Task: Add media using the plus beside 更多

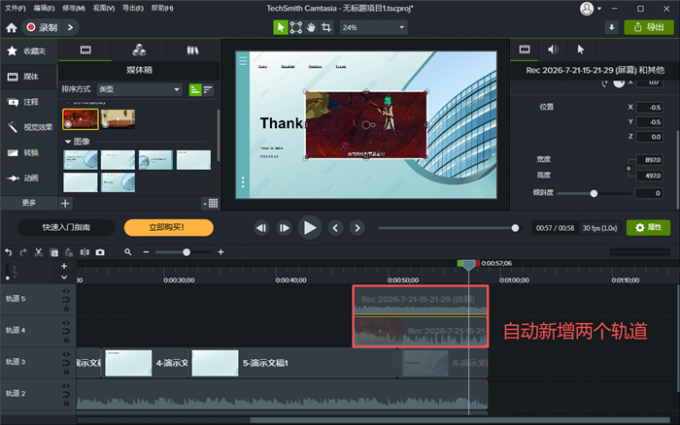Action: (65, 203)
